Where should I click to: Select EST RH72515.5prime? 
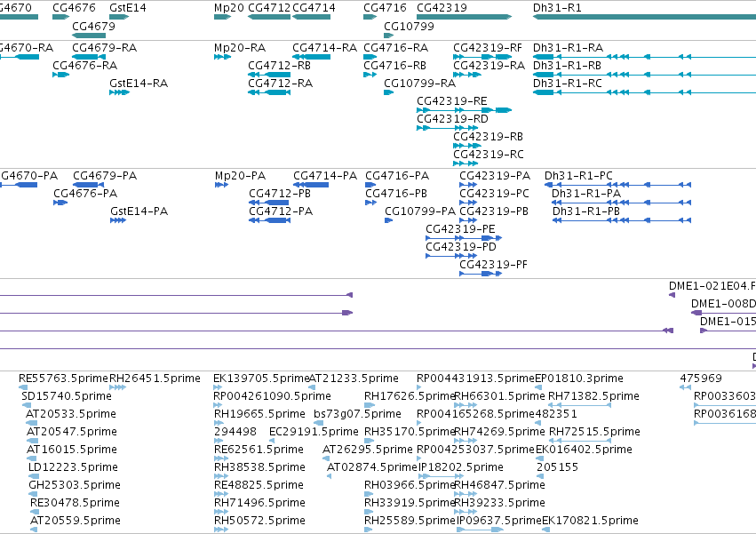point(580,441)
